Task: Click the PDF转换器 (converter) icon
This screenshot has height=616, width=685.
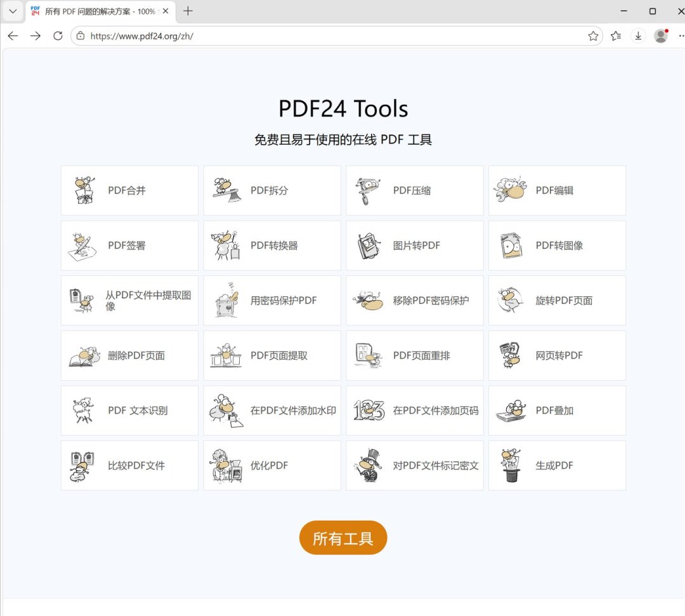Action: (226, 246)
